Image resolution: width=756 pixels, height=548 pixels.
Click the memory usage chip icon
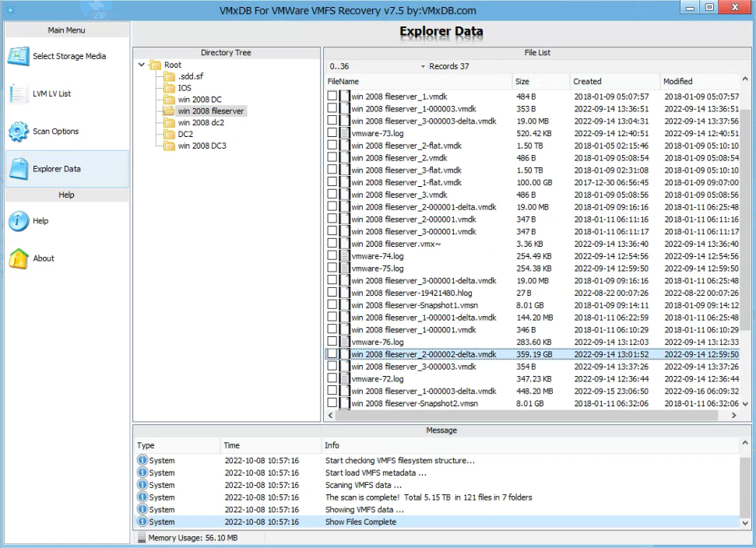point(141,537)
